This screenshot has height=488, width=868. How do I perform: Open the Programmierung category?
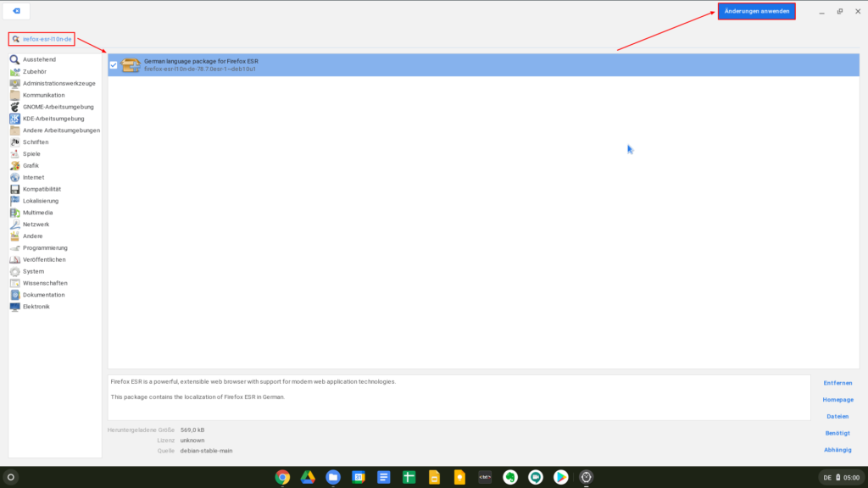[x=45, y=248]
